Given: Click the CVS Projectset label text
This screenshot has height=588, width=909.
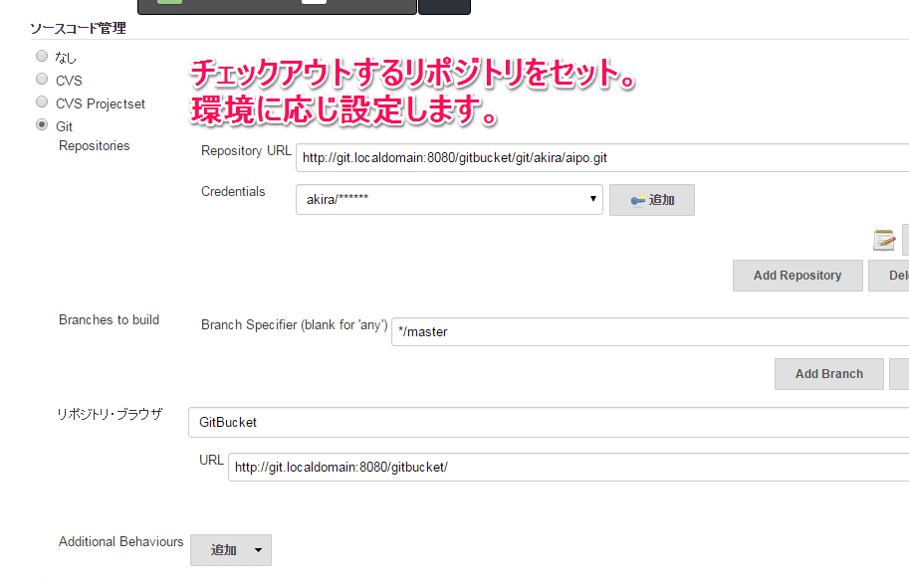Looking at the screenshot, I should (101, 103).
